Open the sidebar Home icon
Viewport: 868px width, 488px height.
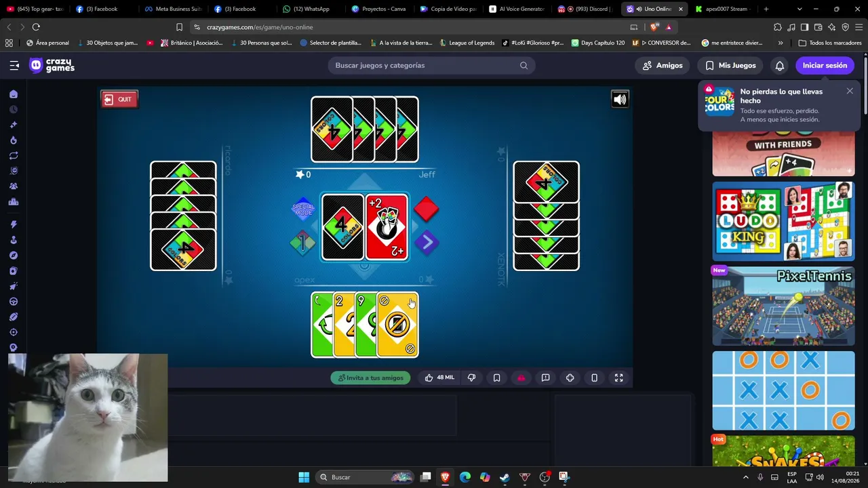[14, 94]
